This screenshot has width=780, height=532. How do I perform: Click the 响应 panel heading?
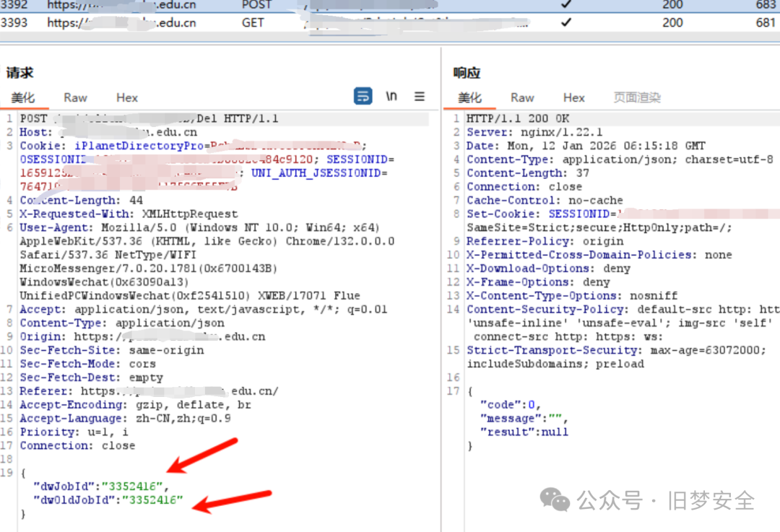click(x=467, y=73)
